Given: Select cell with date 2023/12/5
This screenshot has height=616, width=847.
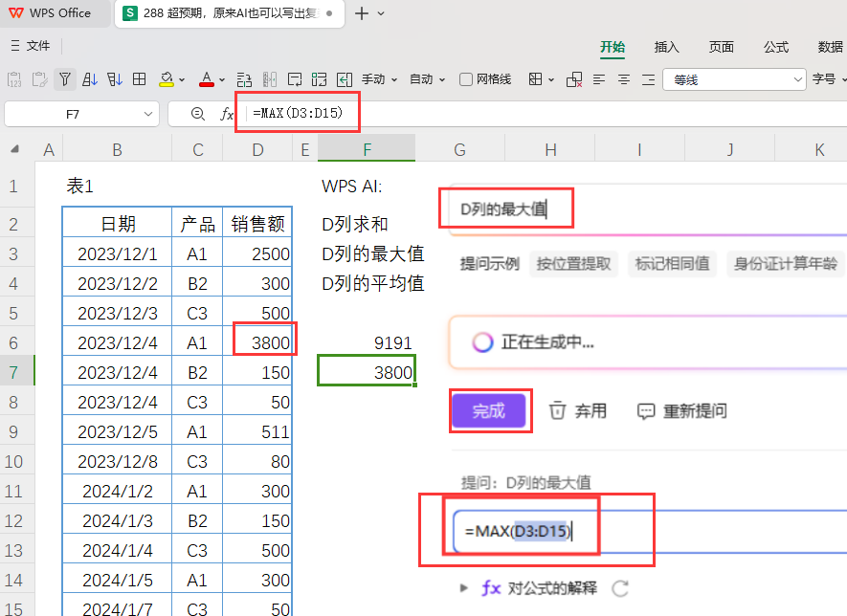Looking at the screenshot, I should [x=117, y=432].
